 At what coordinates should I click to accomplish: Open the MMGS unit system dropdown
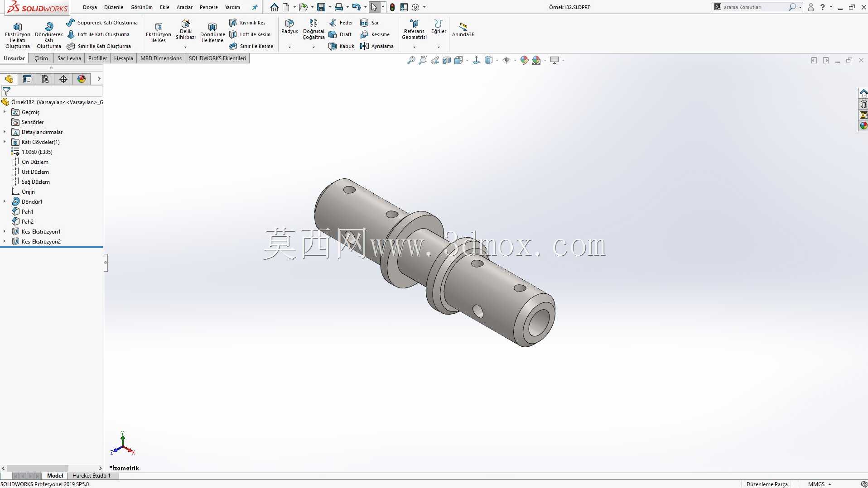[820, 484]
